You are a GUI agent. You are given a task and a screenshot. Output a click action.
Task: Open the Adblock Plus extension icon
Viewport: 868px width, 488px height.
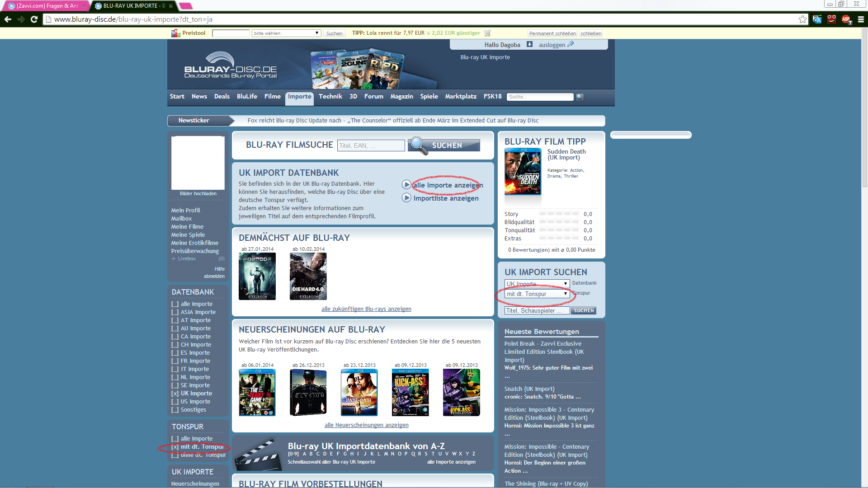click(846, 19)
